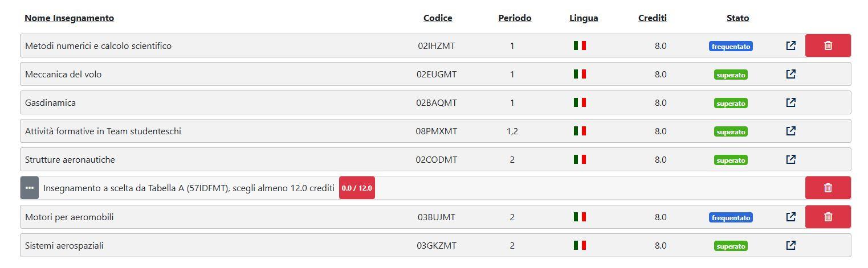Expand Tabella A course choices with ellipsis button
The height and width of the screenshot is (268, 868).
pyautogui.click(x=30, y=188)
